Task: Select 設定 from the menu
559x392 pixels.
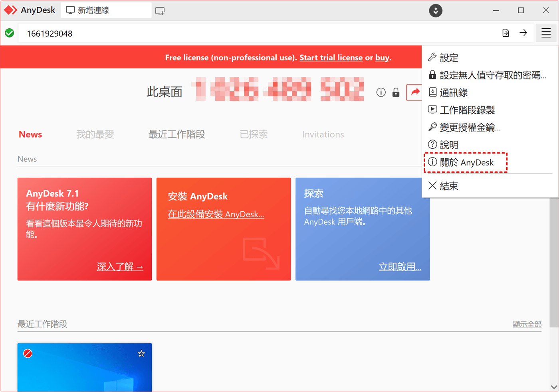Action: 449,58
